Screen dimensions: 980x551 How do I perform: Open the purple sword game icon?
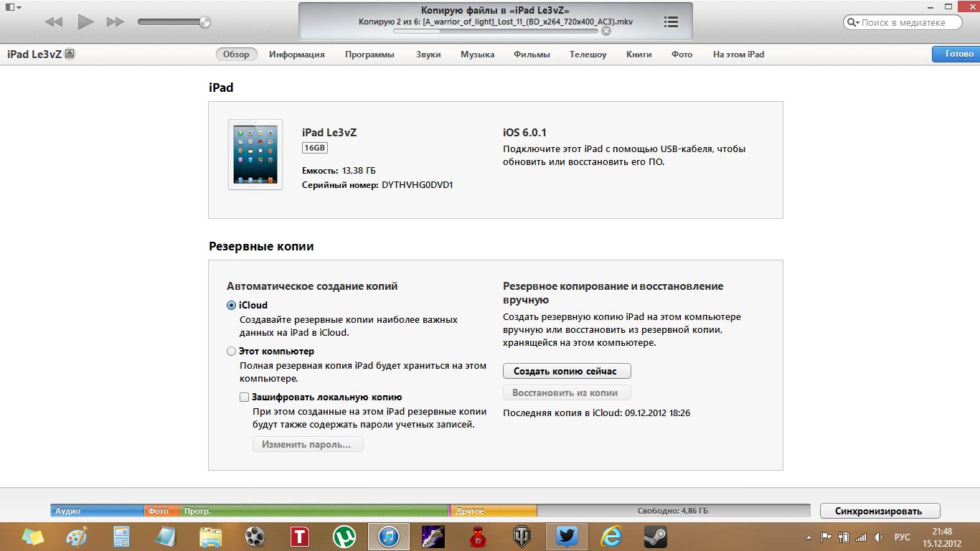433,537
